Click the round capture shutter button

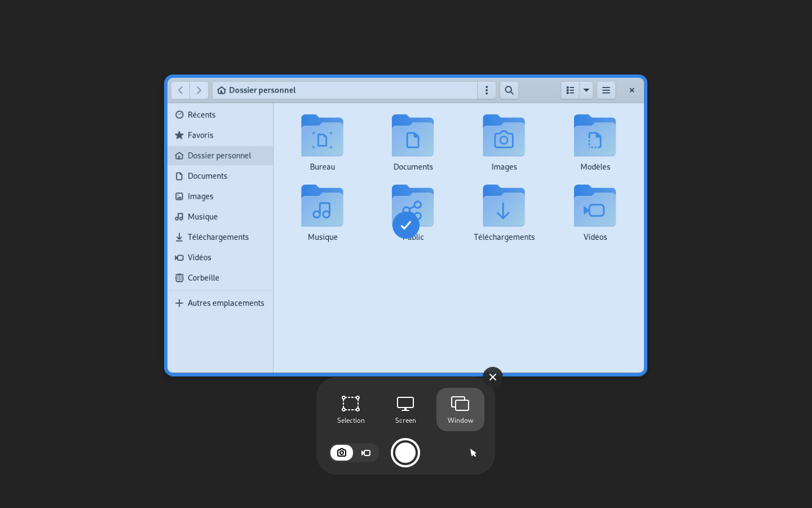tap(405, 453)
